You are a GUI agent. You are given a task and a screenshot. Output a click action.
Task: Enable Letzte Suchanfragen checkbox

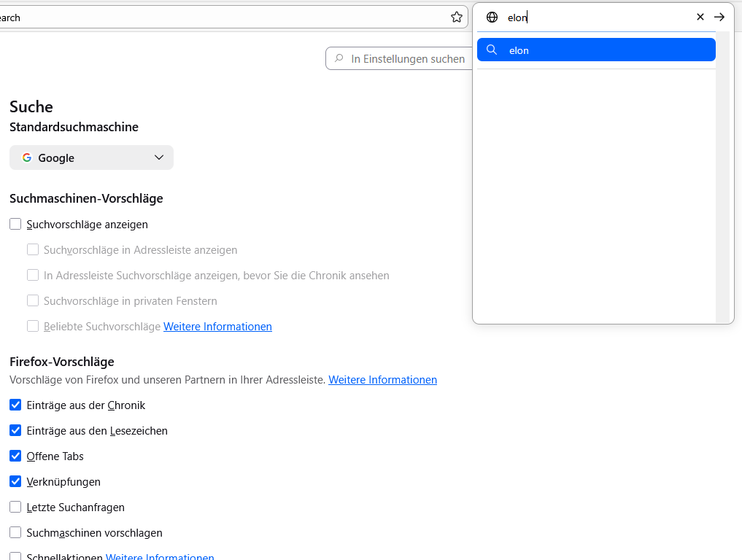(15, 507)
